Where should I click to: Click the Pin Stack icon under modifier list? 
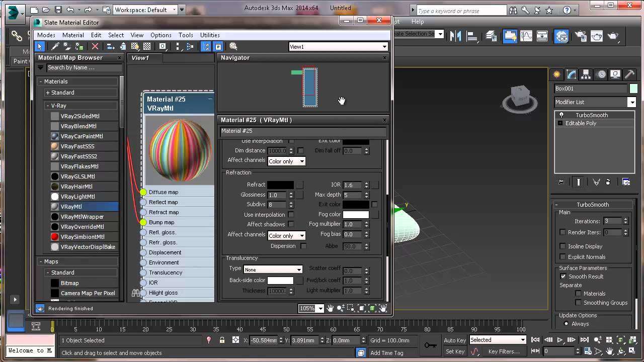pos(561,182)
